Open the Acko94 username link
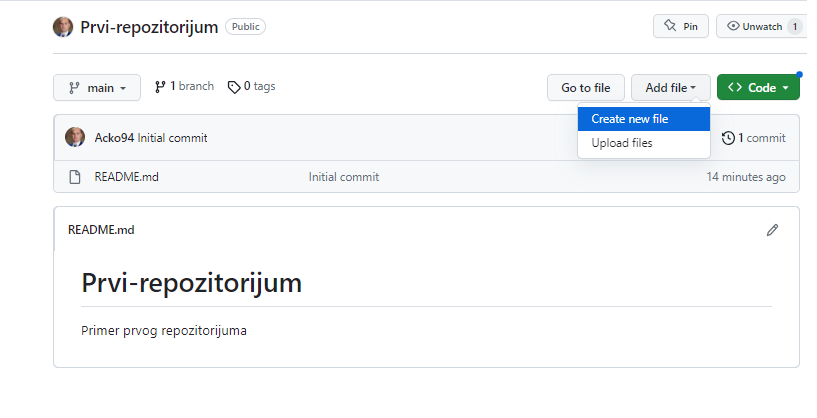Viewport: 817px width, 418px height. point(114,138)
